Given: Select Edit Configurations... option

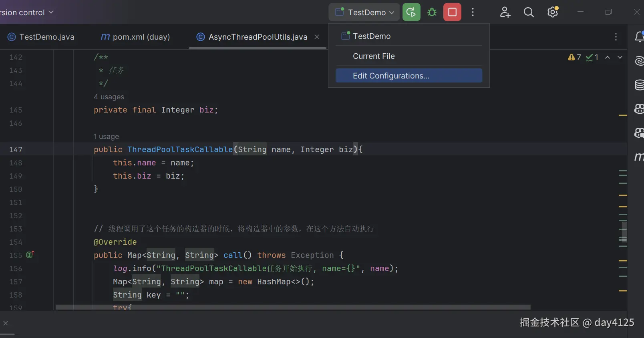Looking at the screenshot, I should click(409, 76).
